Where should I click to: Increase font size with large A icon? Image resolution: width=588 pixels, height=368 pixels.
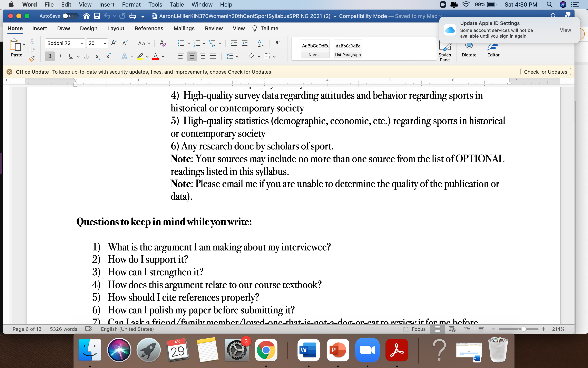114,43
